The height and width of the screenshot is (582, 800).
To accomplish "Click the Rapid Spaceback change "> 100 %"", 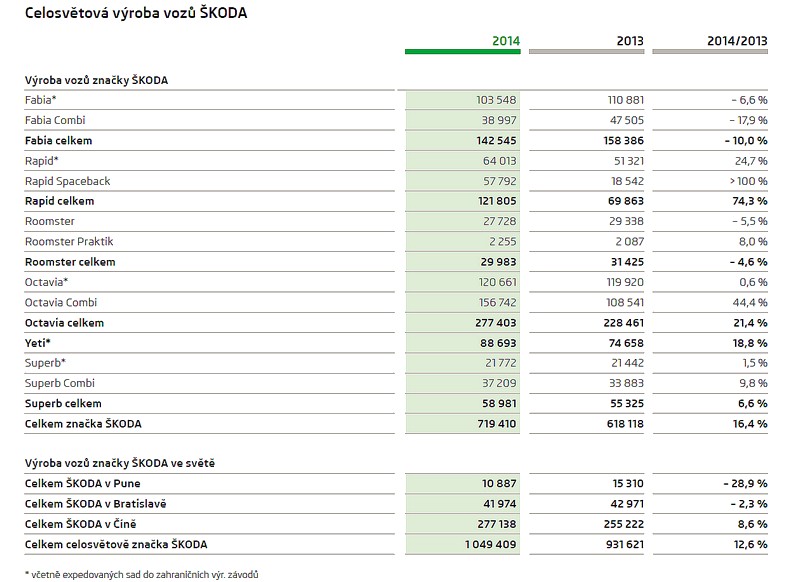I will (x=748, y=181).
